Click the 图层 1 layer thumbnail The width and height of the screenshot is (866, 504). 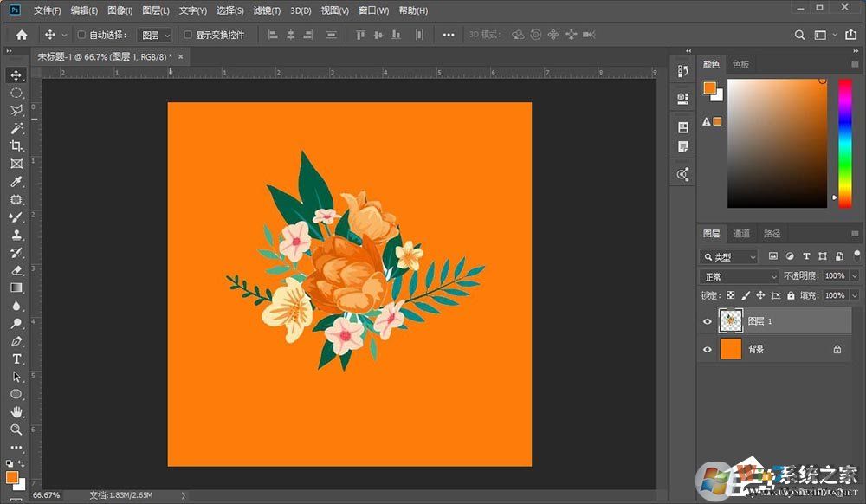tap(730, 321)
